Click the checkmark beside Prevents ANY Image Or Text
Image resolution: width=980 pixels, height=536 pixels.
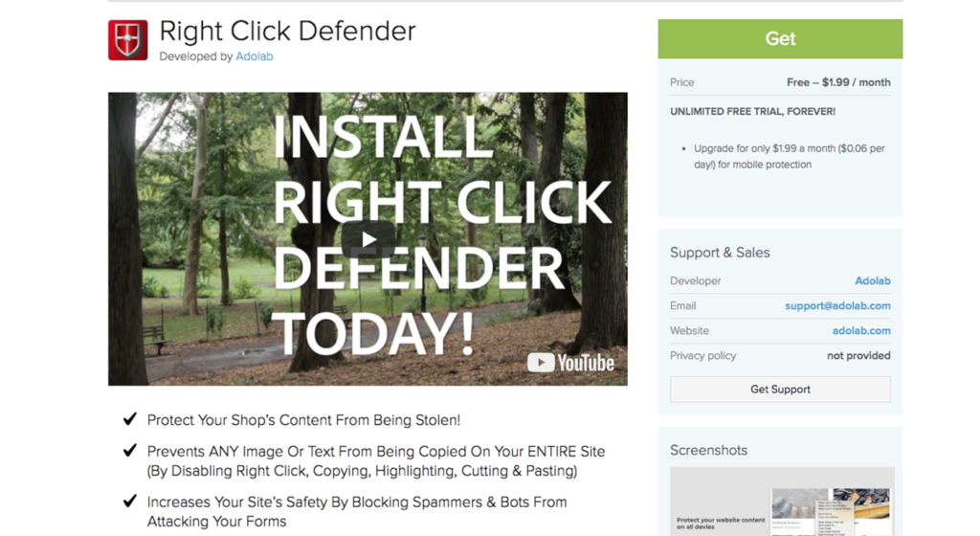130,451
